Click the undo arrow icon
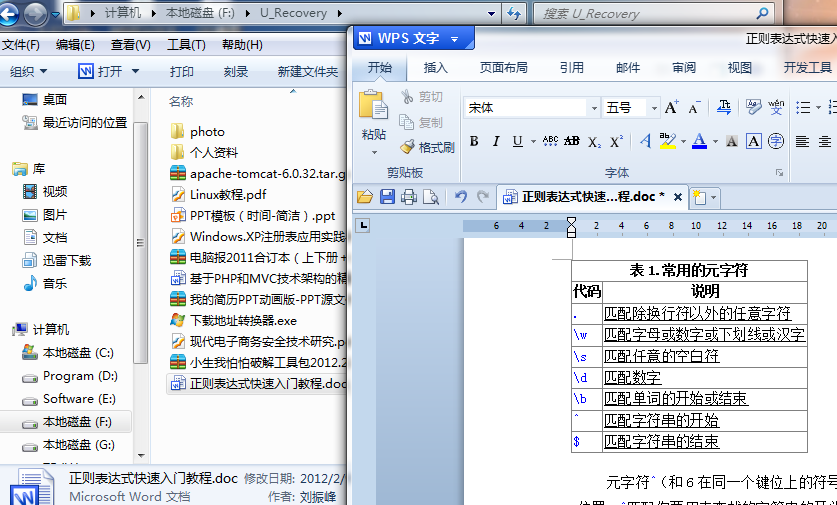The image size is (837, 505). click(461, 196)
